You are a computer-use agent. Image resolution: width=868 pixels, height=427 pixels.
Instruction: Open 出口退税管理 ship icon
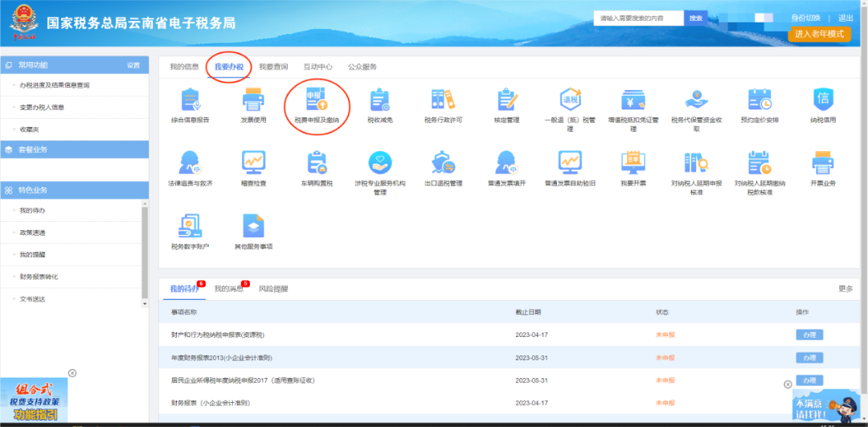(443, 162)
